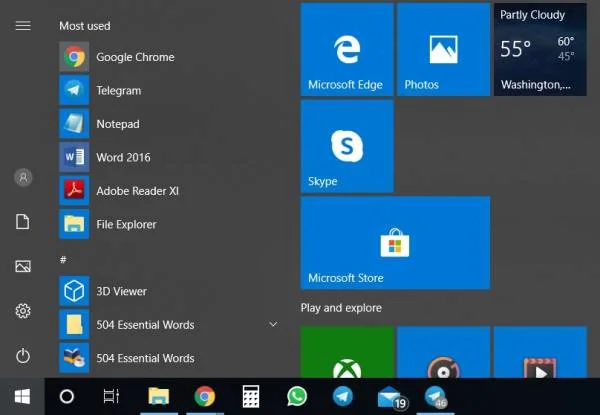Open the user account icon in Start sidebar
This screenshot has width=600, height=415.
pos(23,177)
